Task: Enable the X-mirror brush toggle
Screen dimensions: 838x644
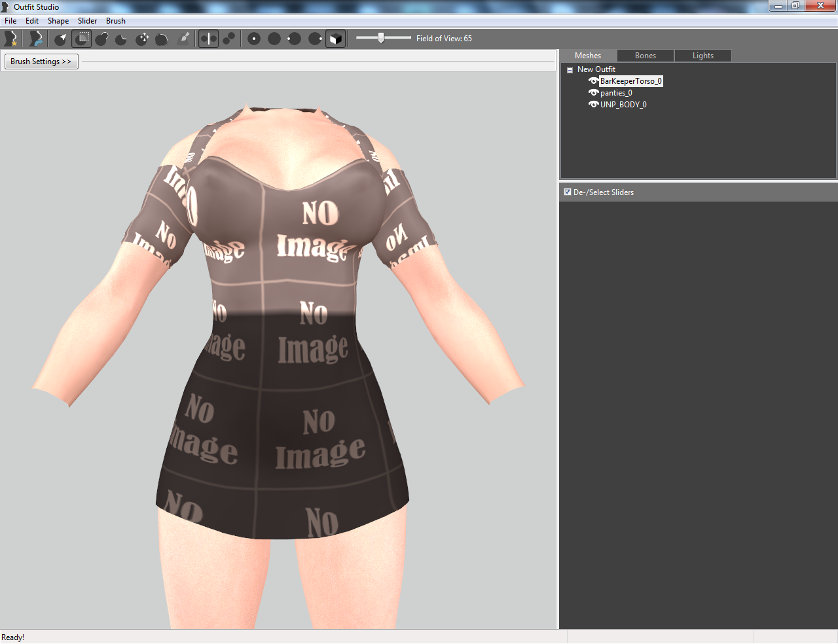Action: click(208, 38)
